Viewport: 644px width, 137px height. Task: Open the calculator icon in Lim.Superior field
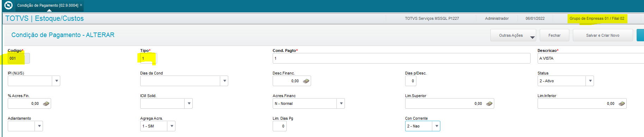coord(489,103)
